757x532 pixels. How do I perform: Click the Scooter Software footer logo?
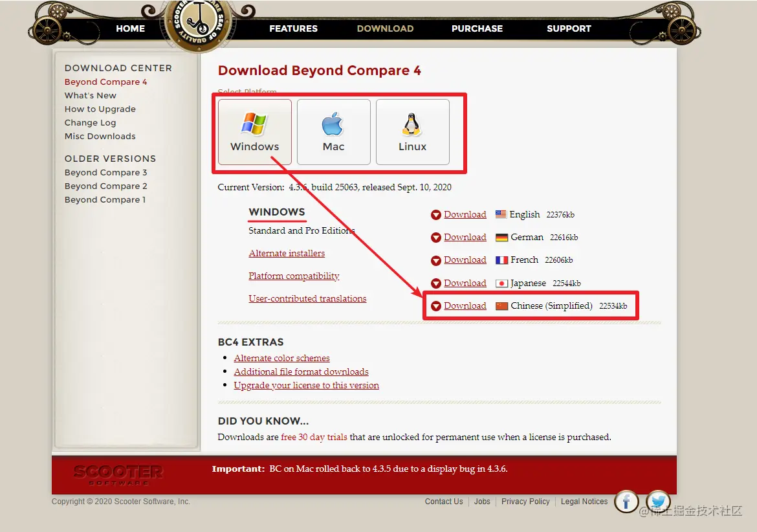[118, 474]
